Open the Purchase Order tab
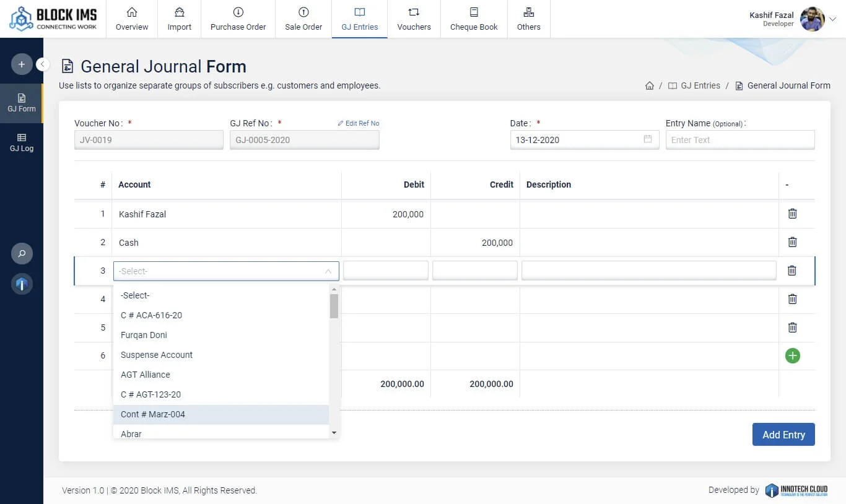846x504 pixels. [x=238, y=19]
